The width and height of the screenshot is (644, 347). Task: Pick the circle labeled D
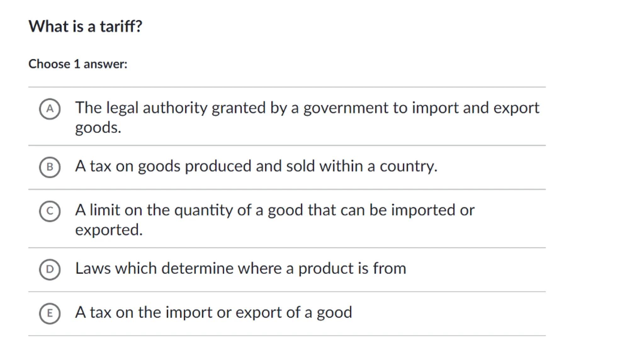tap(50, 269)
